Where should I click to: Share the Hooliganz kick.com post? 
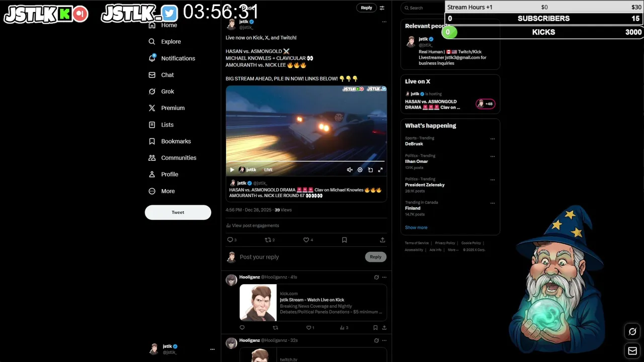(x=384, y=328)
